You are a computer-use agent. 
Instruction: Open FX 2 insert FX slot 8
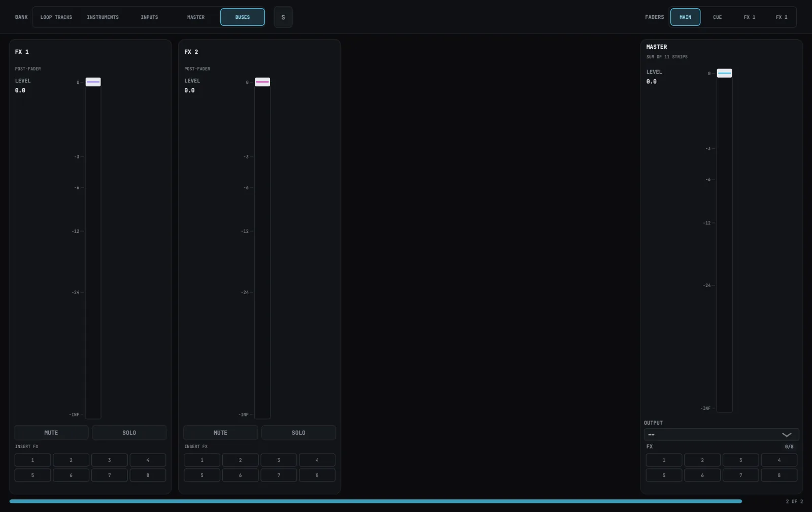tap(317, 475)
